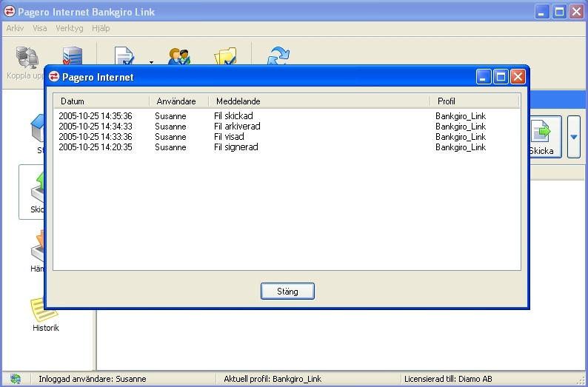The height and width of the screenshot is (387, 588).
Task: Open the arrow beside the document icon
Action: (152, 62)
